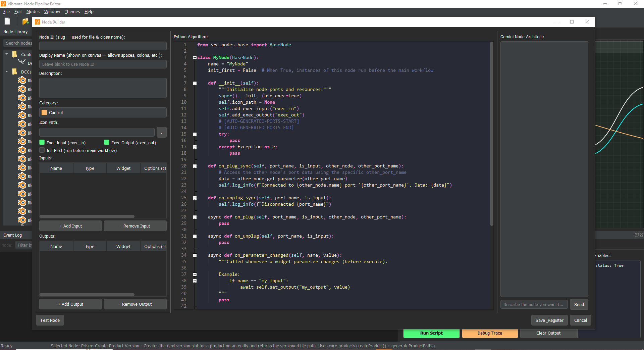Fold the try block at line 15
Viewport: 644px width, 350px height.
[x=195, y=134]
